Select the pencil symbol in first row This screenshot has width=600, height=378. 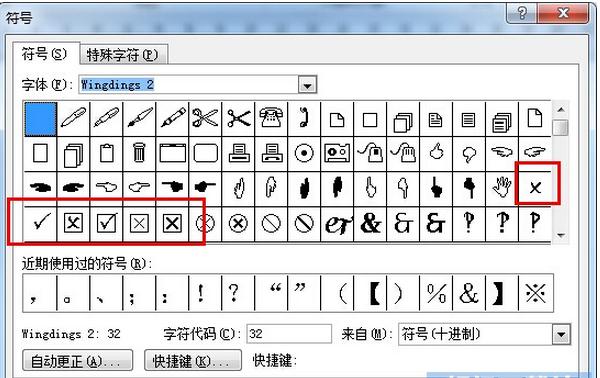pos(172,119)
